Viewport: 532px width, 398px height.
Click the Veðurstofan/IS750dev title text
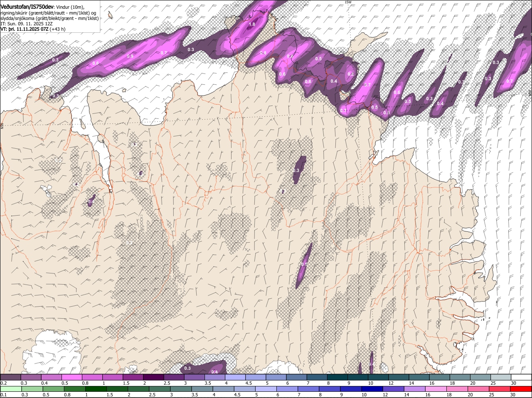tap(27, 7)
